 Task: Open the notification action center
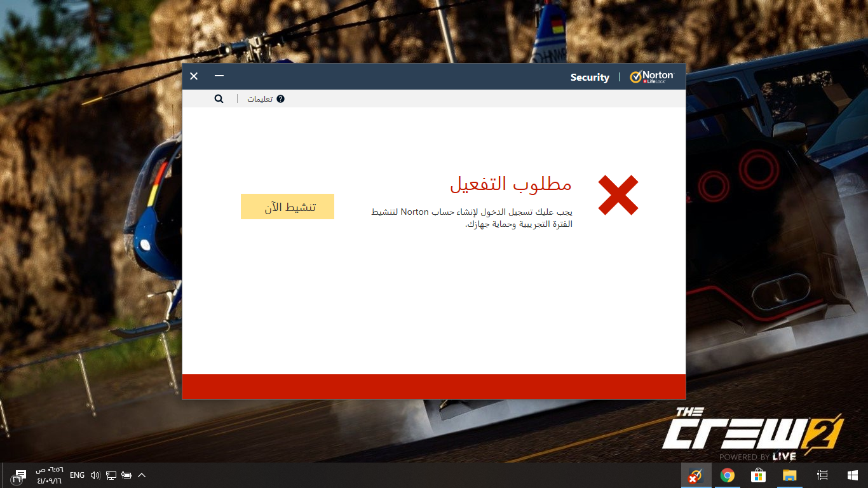click(18, 476)
